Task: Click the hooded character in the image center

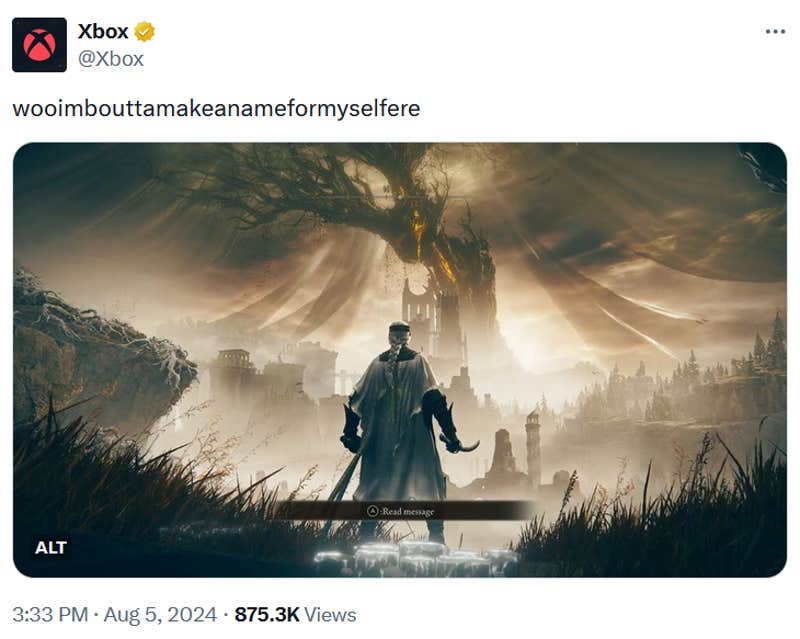Action: pos(400,400)
